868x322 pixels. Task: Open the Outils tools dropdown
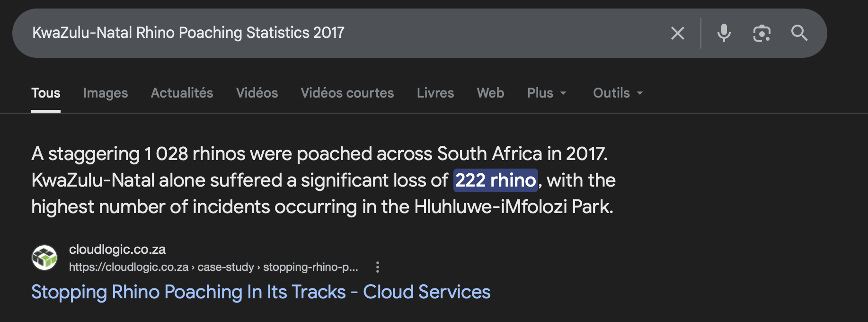coord(618,93)
